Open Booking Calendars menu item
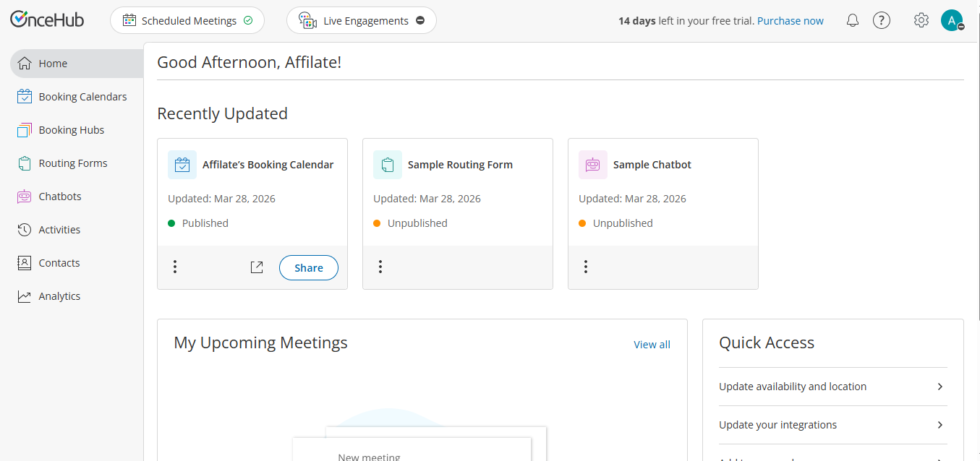 (77, 97)
